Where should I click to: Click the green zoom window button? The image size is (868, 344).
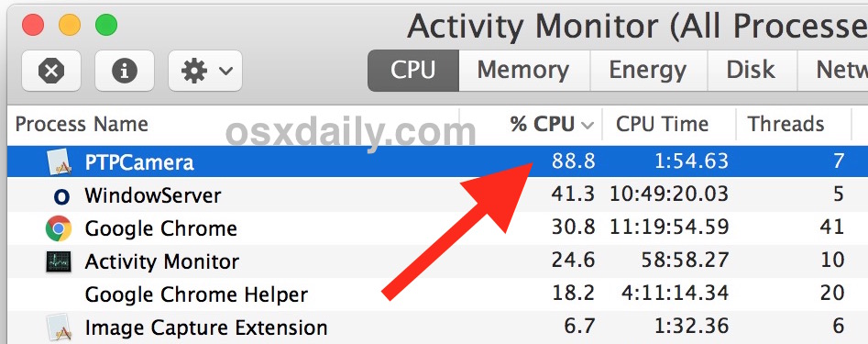tap(106, 25)
